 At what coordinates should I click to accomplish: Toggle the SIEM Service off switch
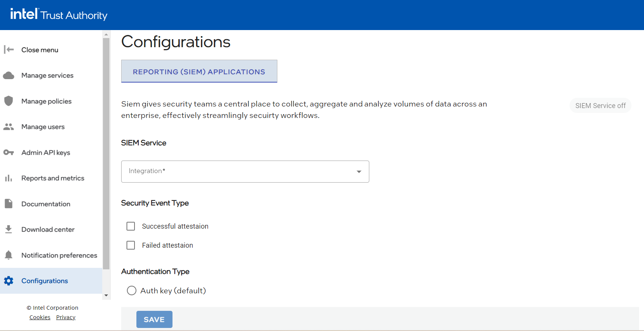click(x=600, y=105)
